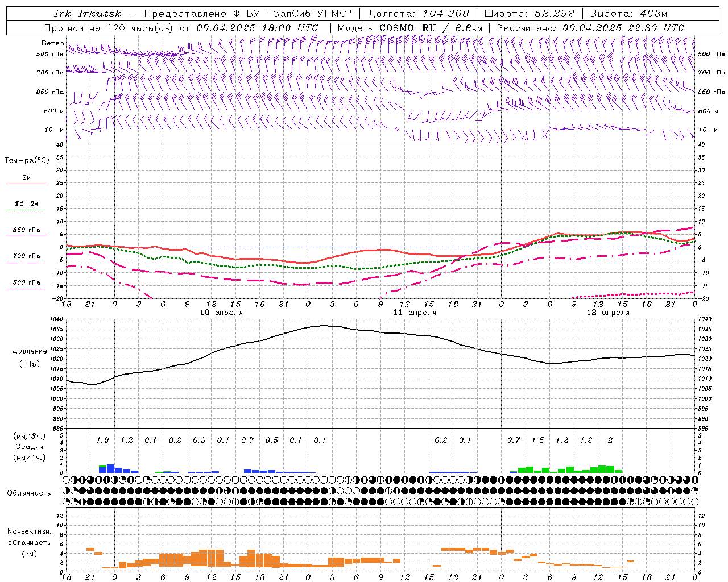Screen dimensions: 728x582
Task: Click the station name Irk_Irkutsk in header
Action: [x=87, y=14]
